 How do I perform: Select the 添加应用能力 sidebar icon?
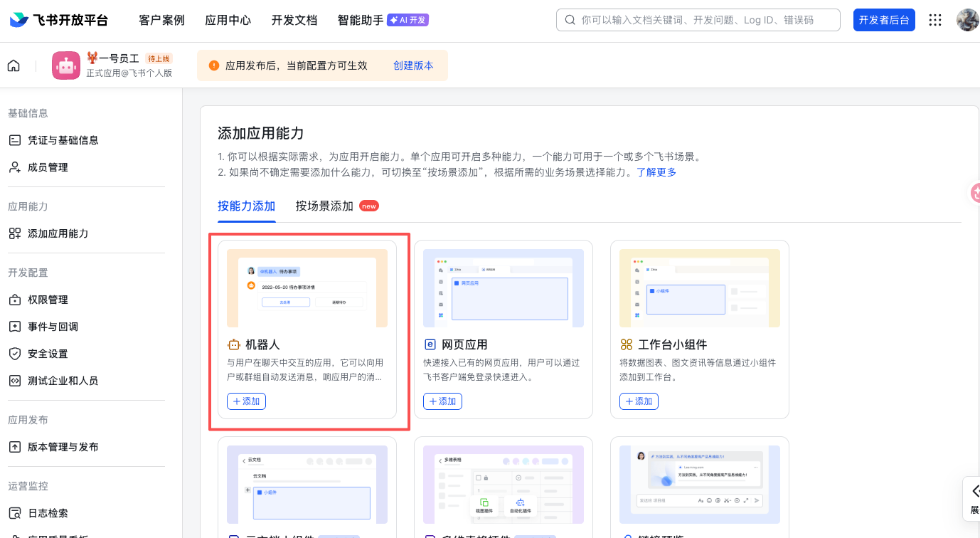14,233
